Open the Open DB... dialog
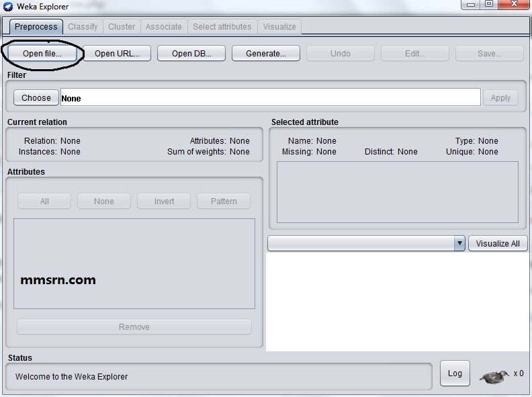This screenshot has width=532, height=397. click(191, 54)
